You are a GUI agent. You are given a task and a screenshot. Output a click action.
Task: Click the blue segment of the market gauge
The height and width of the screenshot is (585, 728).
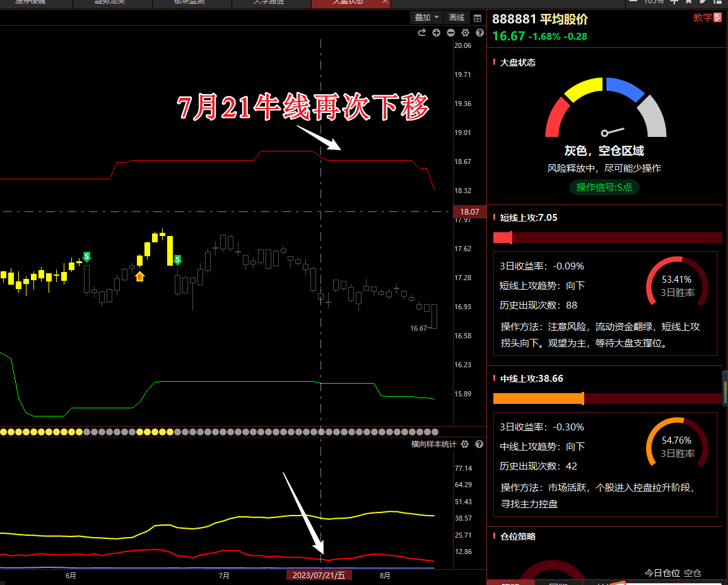pyautogui.click(x=626, y=89)
